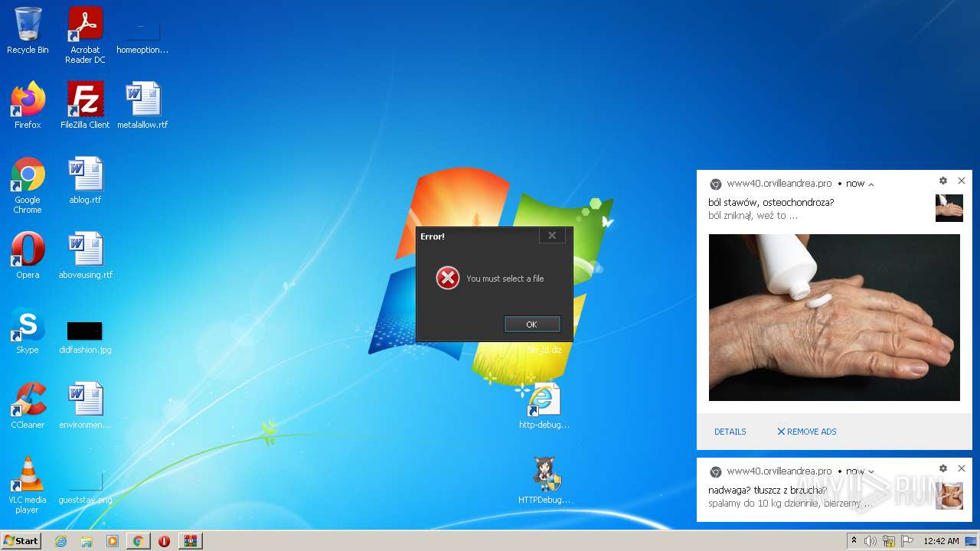Expand the bottom notification chevron
Image resolution: width=980 pixels, height=551 pixels.
click(871, 471)
